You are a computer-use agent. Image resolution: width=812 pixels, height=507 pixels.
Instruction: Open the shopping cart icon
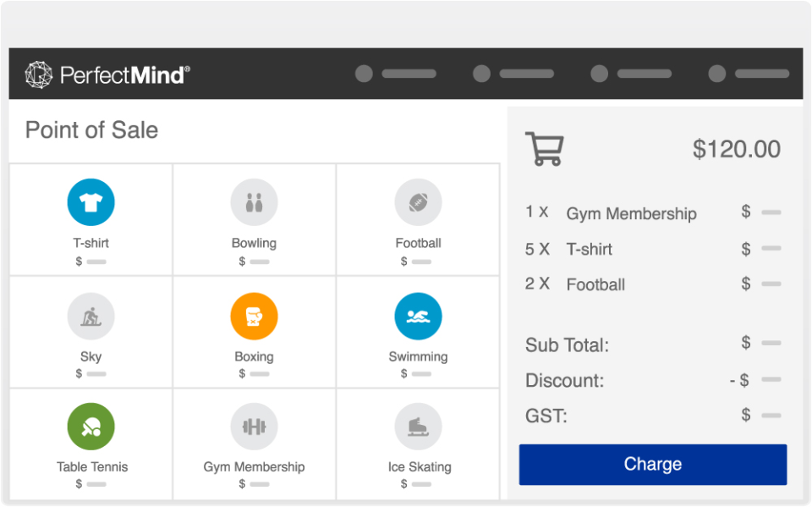click(544, 149)
